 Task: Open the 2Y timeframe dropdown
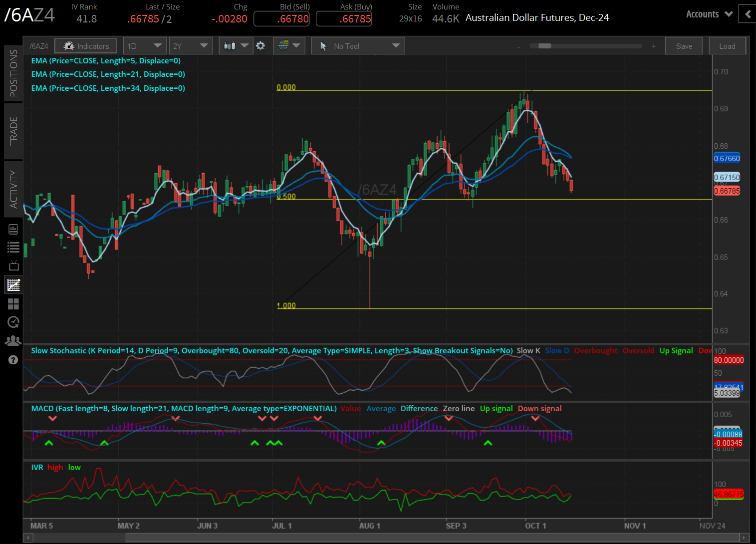pyautogui.click(x=190, y=46)
